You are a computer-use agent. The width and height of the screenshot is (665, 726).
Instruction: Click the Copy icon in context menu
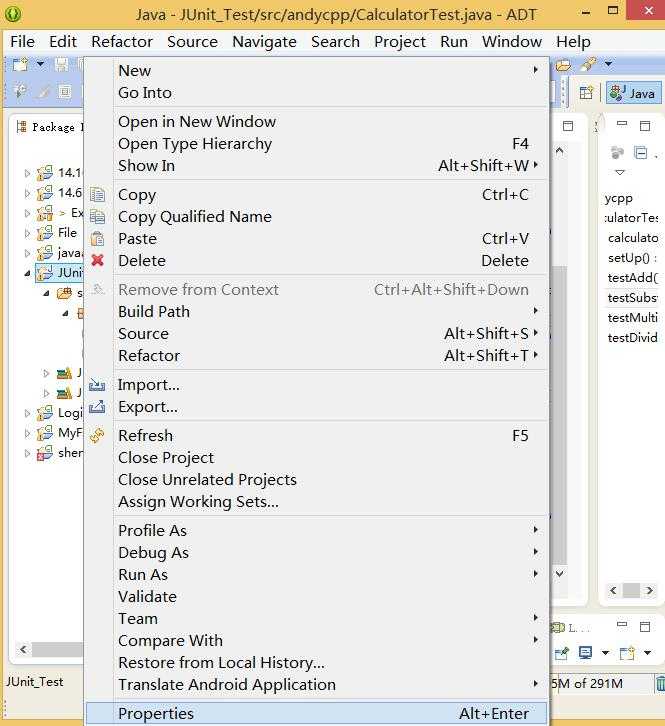(97, 195)
